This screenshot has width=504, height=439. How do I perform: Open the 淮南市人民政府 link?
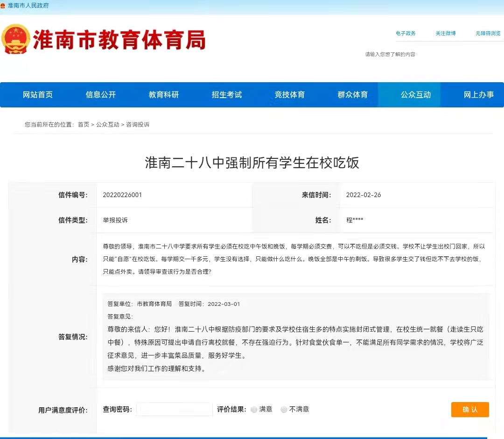(28, 6)
